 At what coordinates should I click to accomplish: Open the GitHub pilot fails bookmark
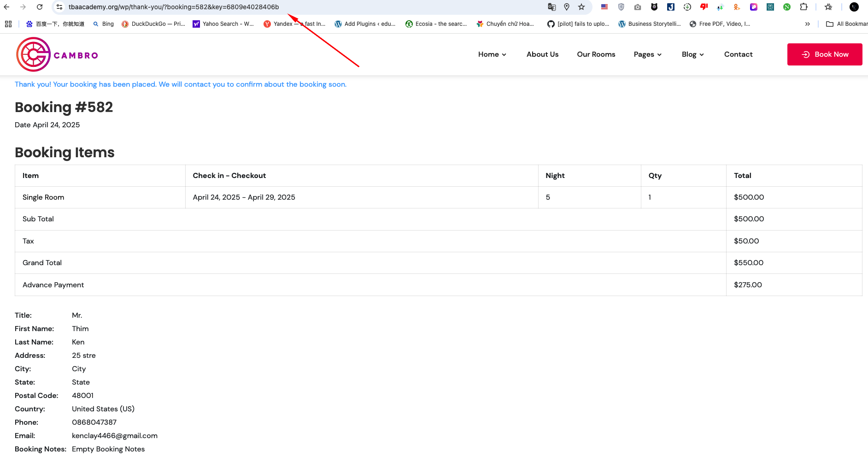578,24
